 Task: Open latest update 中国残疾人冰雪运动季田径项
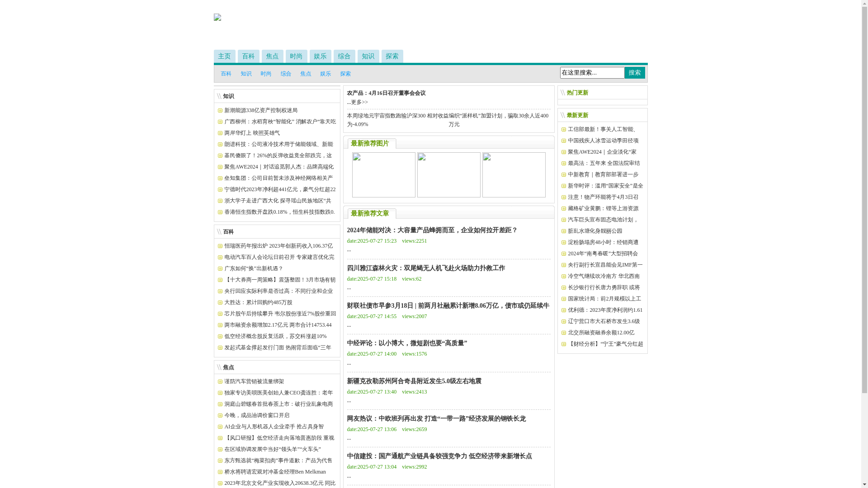pyautogui.click(x=603, y=141)
